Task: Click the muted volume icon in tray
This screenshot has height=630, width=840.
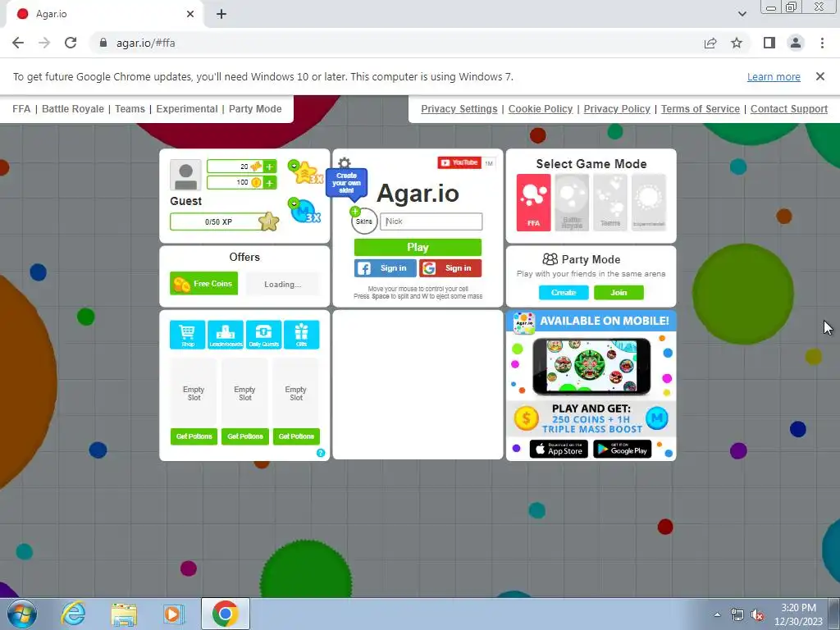Action: pyautogui.click(x=757, y=615)
